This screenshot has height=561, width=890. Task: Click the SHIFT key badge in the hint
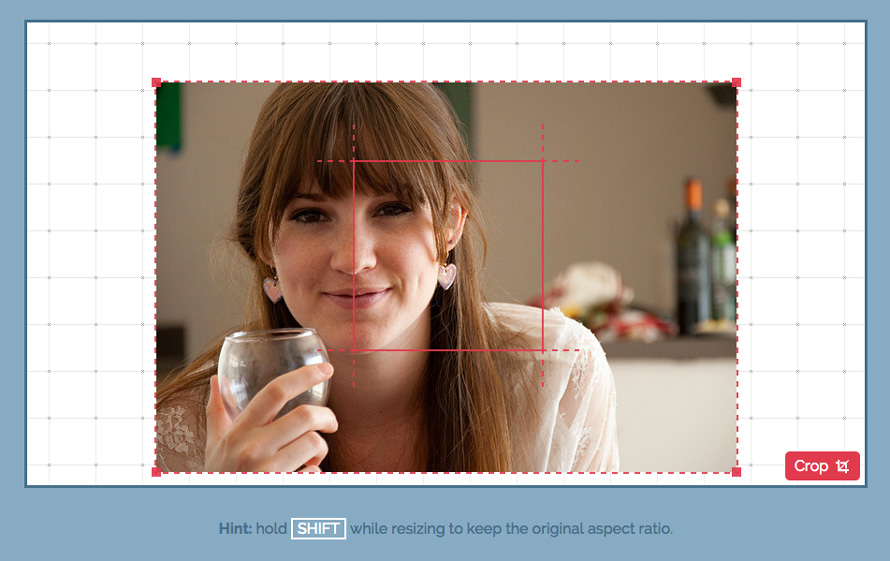point(318,529)
